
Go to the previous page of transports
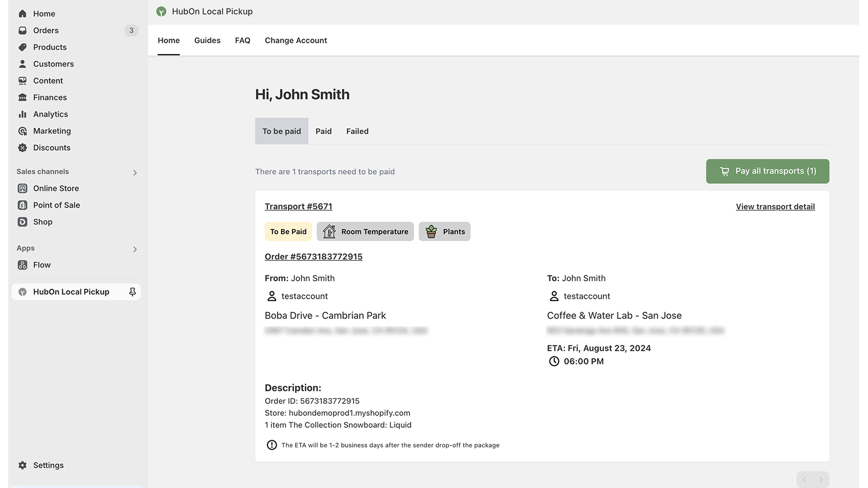805,480
